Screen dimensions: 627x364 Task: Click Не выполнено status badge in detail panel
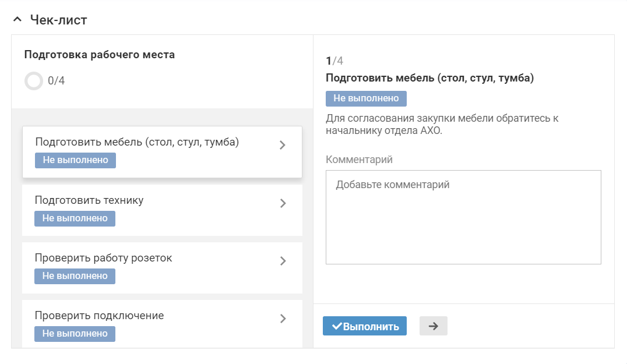(x=366, y=98)
